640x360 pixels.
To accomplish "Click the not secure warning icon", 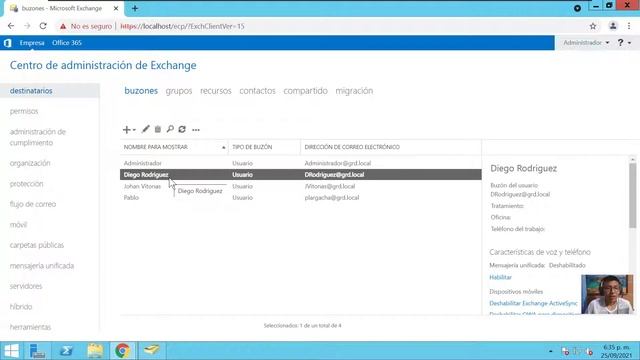I will 63,26.
